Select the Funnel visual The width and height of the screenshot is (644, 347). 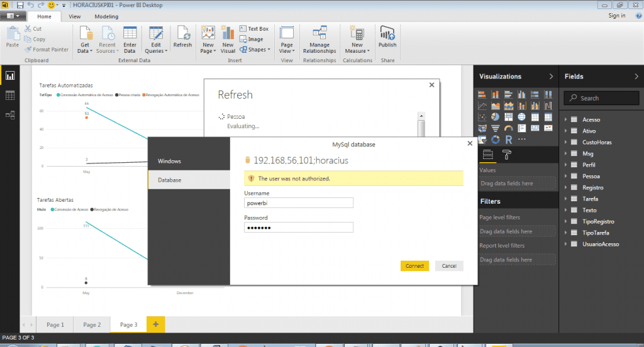(x=496, y=128)
